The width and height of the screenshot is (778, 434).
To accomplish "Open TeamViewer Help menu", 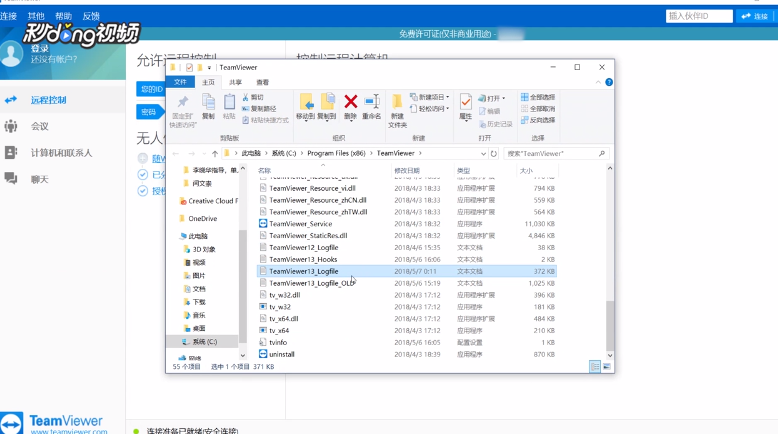I will [x=64, y=16].
